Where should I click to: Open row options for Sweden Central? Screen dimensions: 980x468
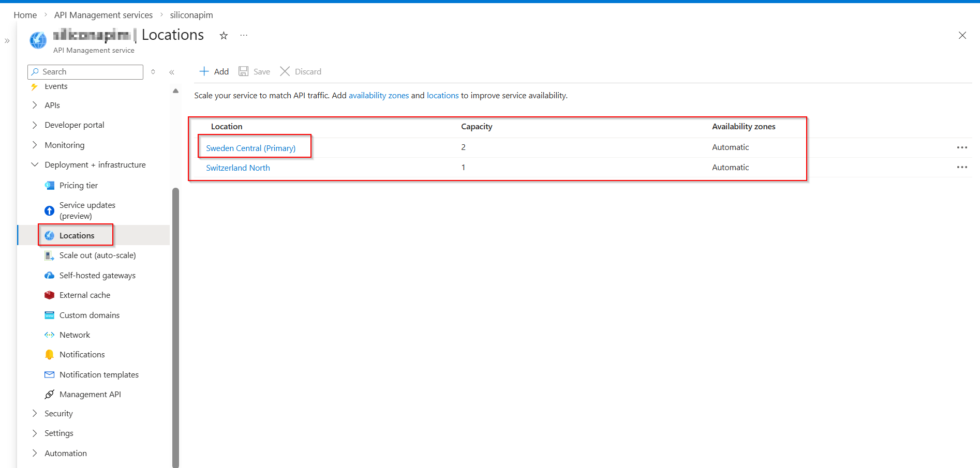[x=962, y=147]
